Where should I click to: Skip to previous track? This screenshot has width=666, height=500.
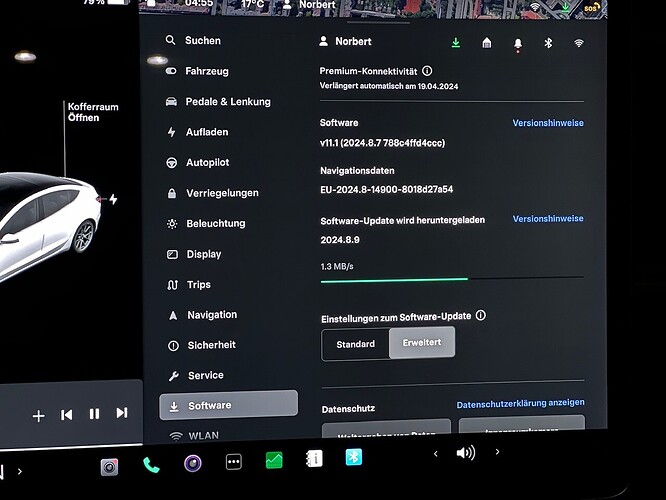coord(66,415)
